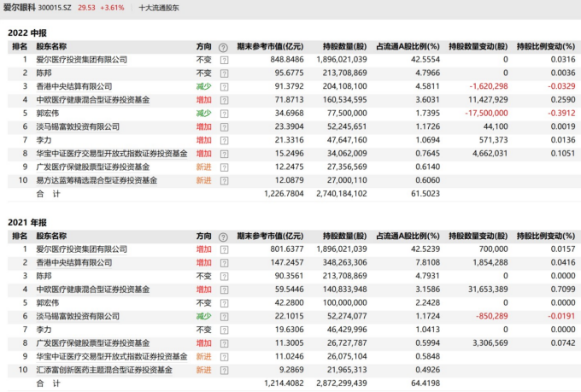
Task: Click question icon for 李力 in 2022 中报
Action: [x=224, y=140]
